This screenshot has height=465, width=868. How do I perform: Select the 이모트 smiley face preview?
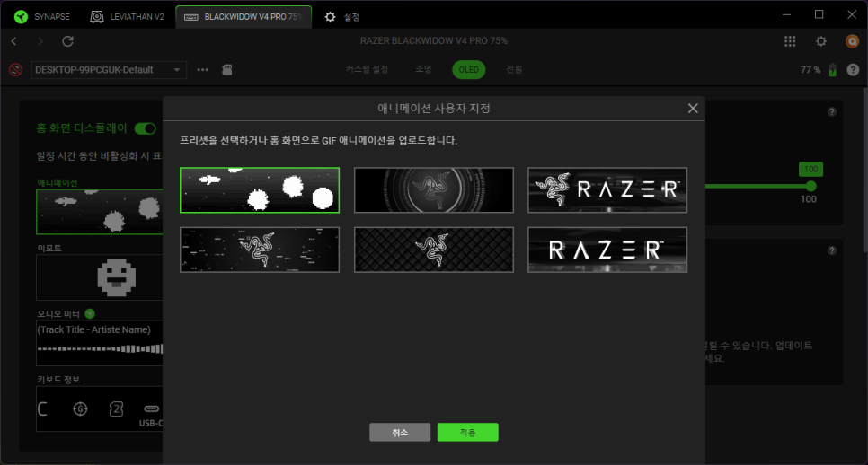(x=100, y=277)
